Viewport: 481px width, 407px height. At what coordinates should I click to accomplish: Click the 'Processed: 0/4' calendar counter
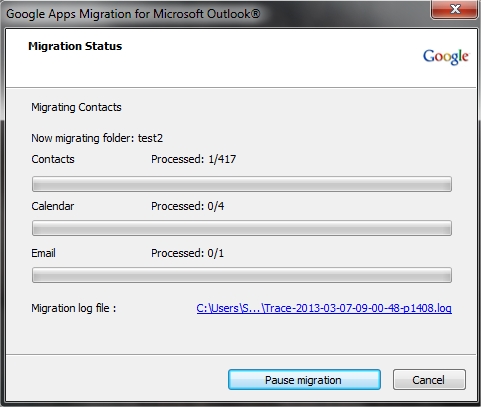click(x=188, y=206)
